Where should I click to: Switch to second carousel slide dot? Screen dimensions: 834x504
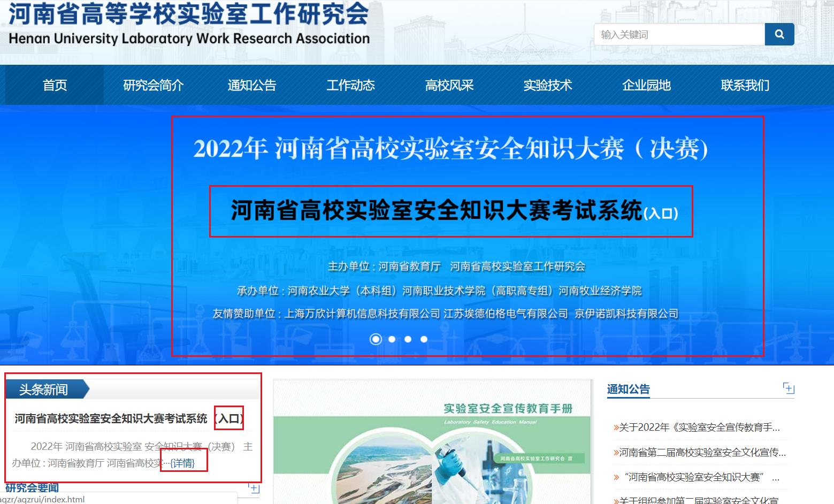pyautogui.click(x=392, y=339)
